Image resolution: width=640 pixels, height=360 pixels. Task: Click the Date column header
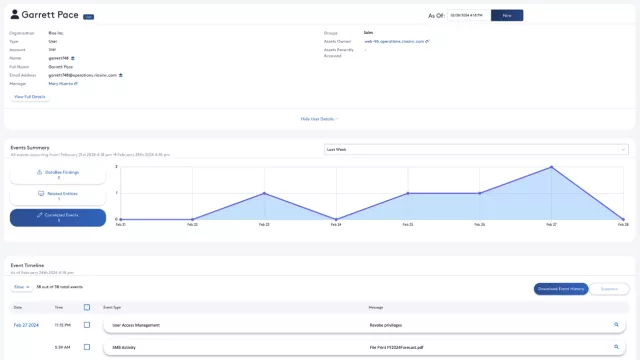click(x=18, y=307)
